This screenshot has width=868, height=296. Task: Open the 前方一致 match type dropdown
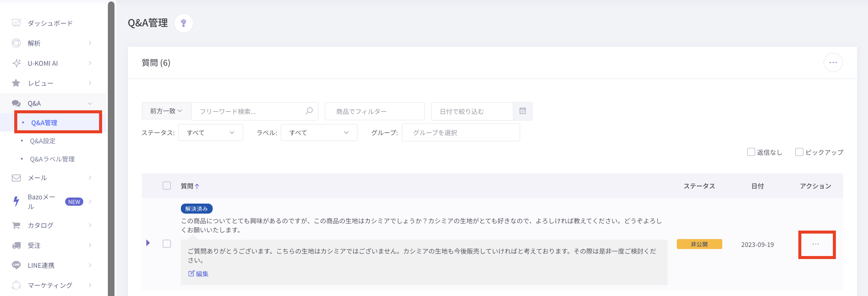tap(166, 111)
